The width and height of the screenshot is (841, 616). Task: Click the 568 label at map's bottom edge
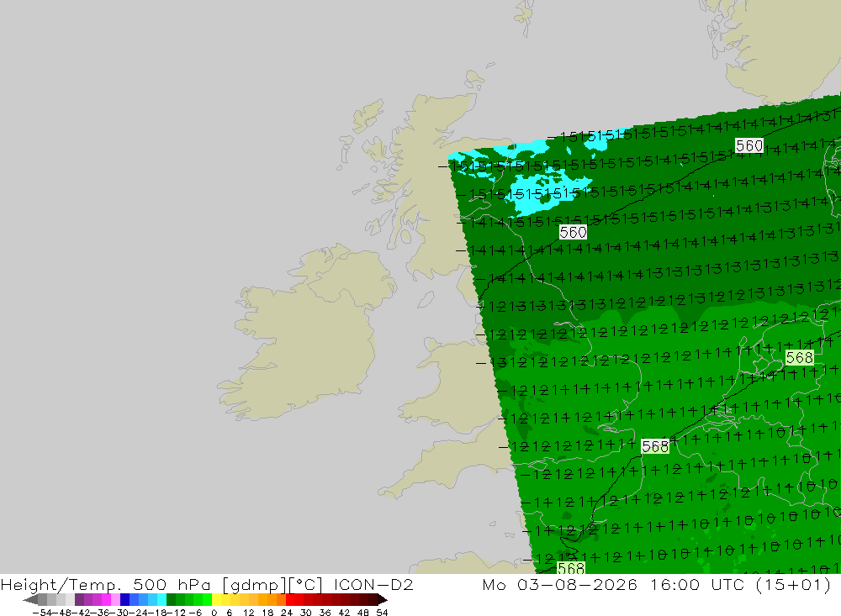click(x=571, y=568)
